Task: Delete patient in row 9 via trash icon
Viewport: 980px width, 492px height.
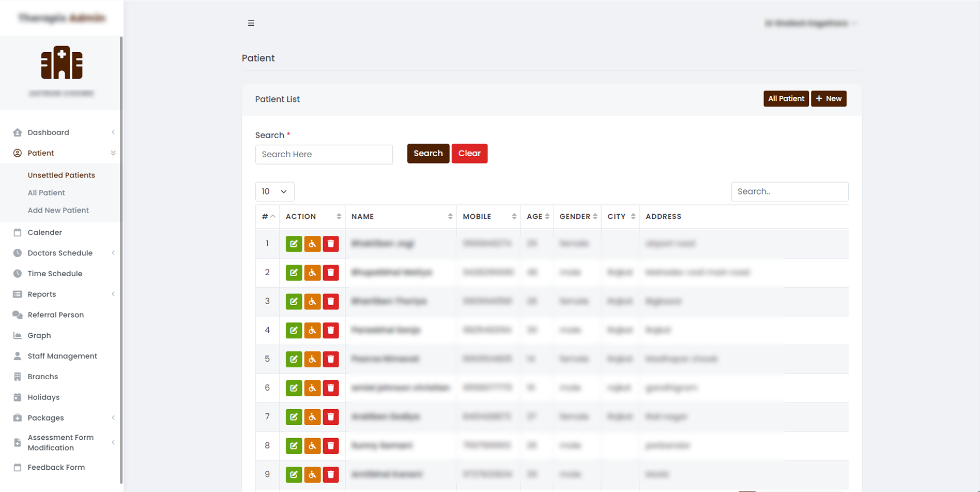Action: [331, 474]
